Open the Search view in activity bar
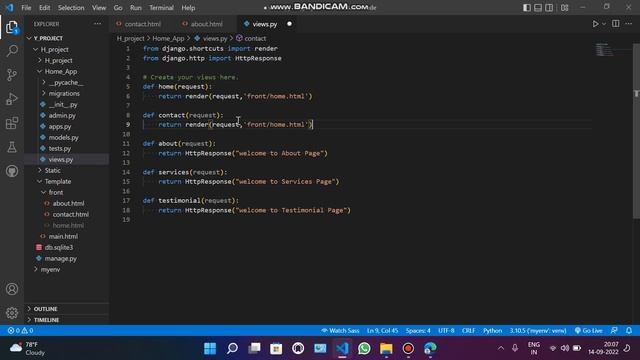Screen dimensions: 640x360 (12, 51)
